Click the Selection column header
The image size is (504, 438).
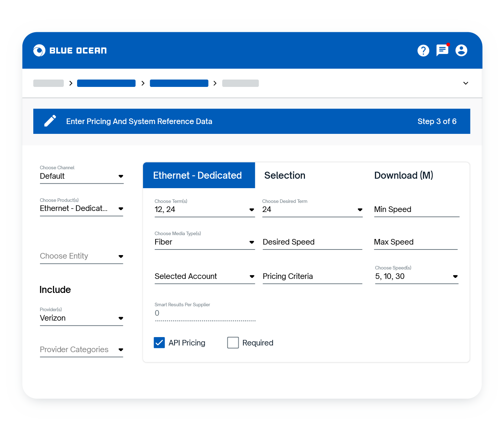285,175
